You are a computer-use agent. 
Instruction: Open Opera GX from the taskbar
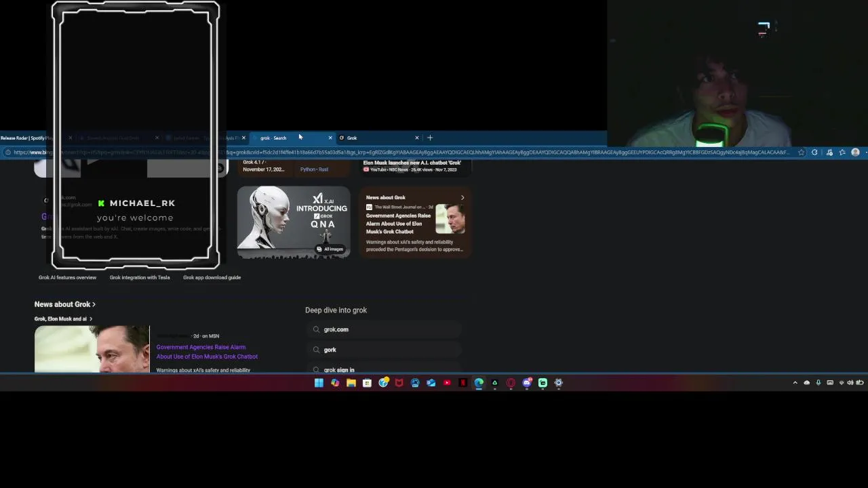tap(511, 383)
